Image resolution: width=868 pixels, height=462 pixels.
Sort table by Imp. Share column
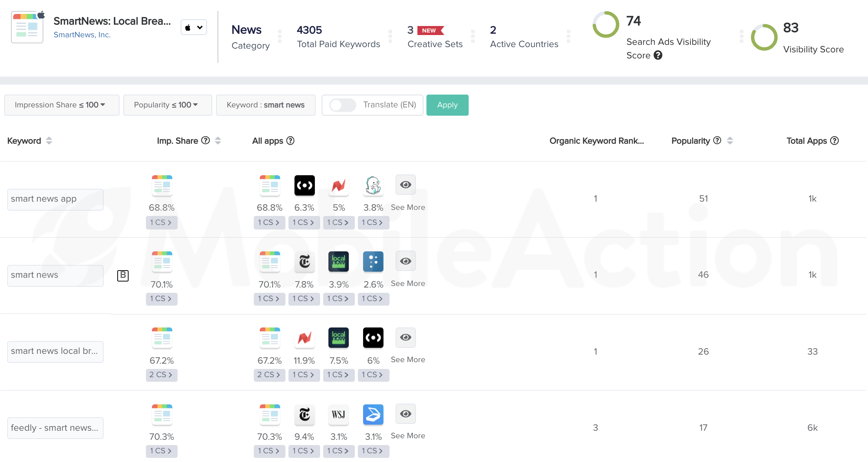pyautogui.click(x=218, y=141)
